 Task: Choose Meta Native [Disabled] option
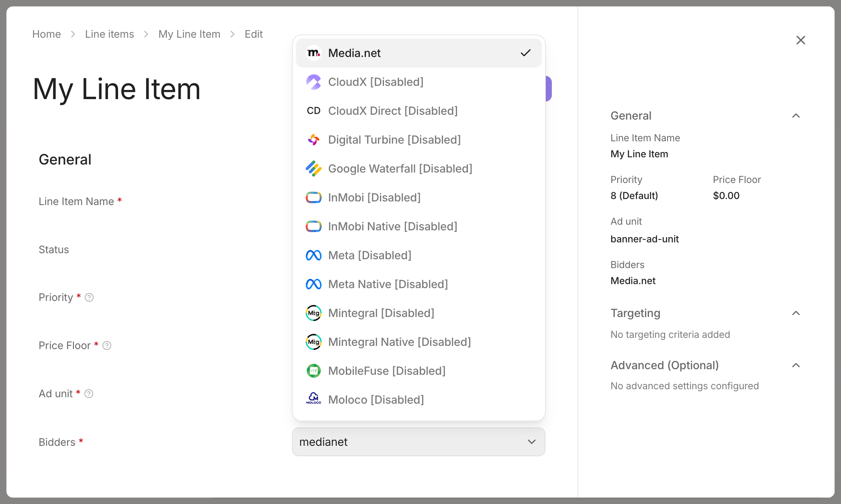(419, 284)
